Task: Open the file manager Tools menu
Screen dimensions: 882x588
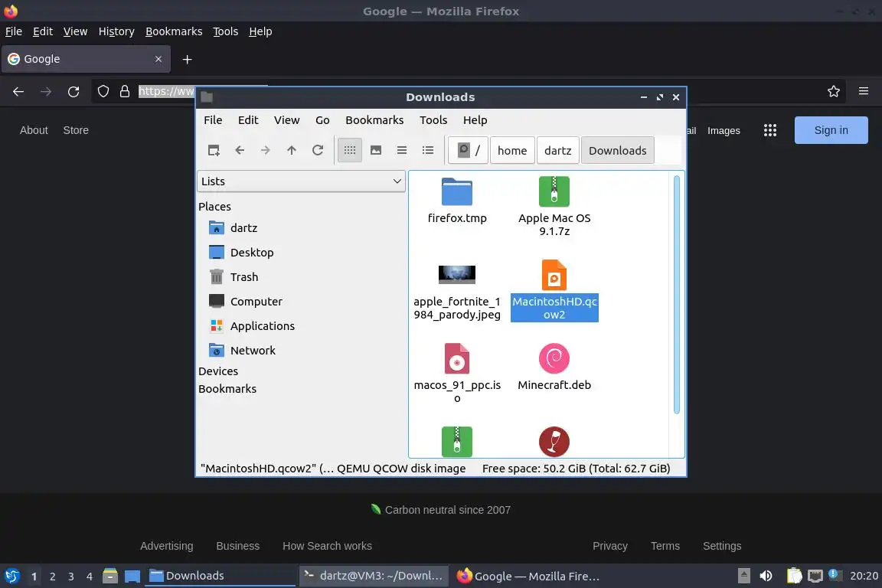Action: coord(433,120)
